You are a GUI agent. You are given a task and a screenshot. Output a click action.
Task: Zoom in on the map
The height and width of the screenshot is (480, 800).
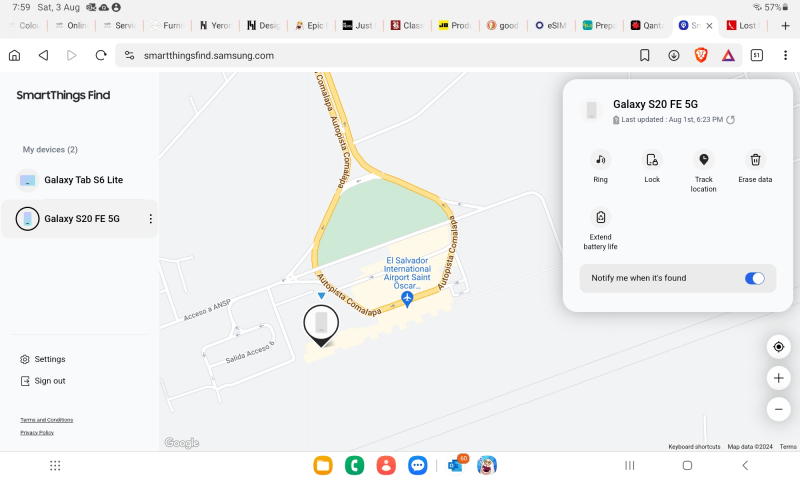(779, 378)
